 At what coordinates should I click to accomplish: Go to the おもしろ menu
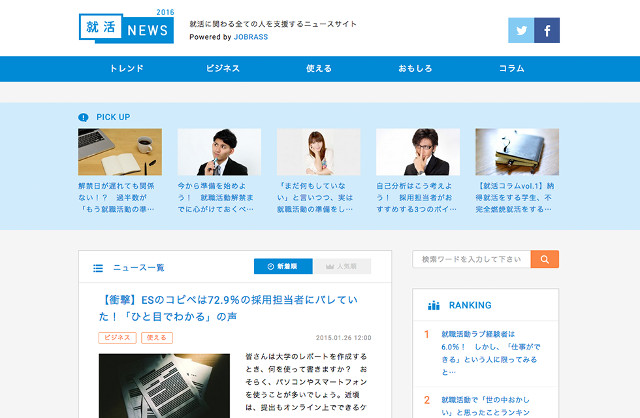click(x=415, y=69)
